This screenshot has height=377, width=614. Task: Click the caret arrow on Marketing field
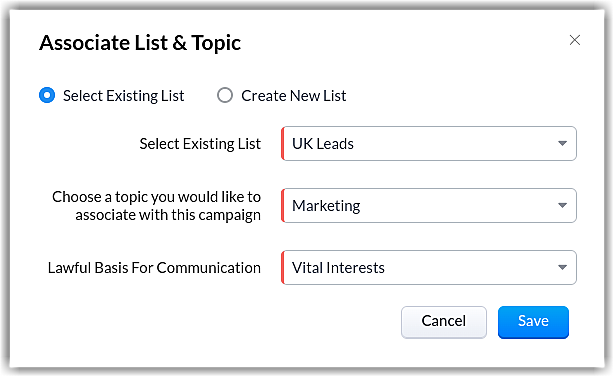click(x=562, y=206)
